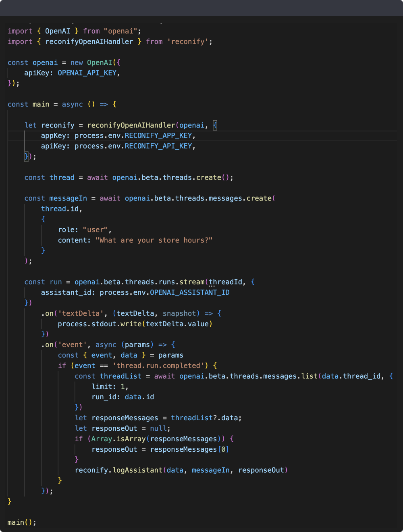Click the "What are your store hours?" string
The width and height of the screenshot is (403, 532).
tap(154, 240)
